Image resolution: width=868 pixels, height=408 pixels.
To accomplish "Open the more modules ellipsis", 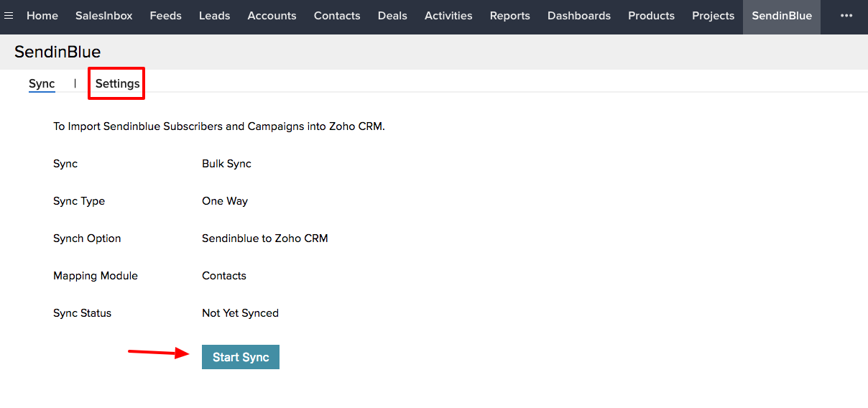I will point(846,16).
